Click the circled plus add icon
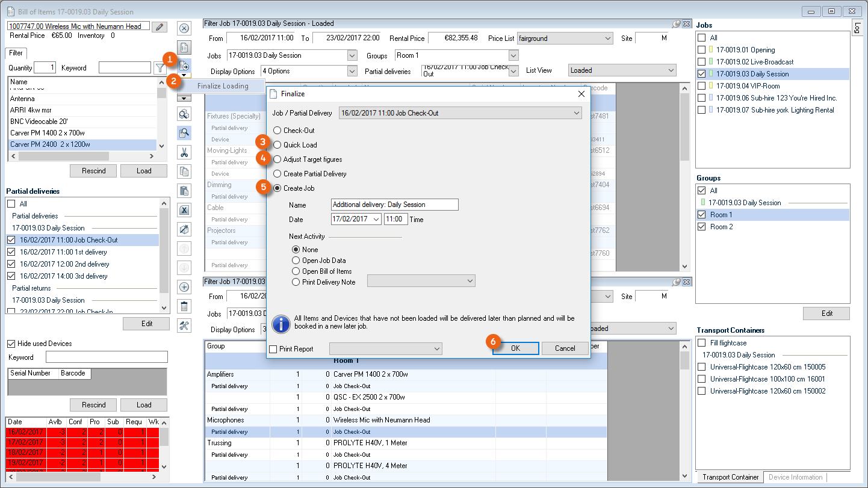Screen dimensions: 868x488 tap(185, 287)
